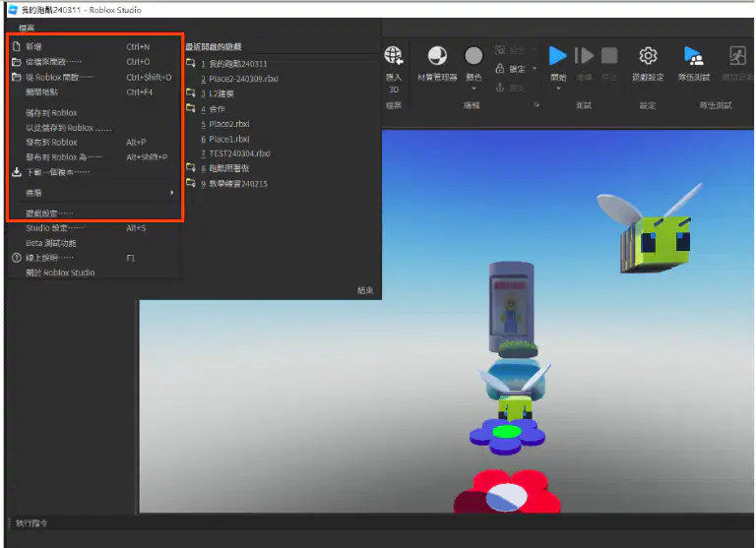Image resolution: width=756 pixels, height=548 pixels.
Task: Click the cloud folder icon of 合作
Action: [191, 108]
